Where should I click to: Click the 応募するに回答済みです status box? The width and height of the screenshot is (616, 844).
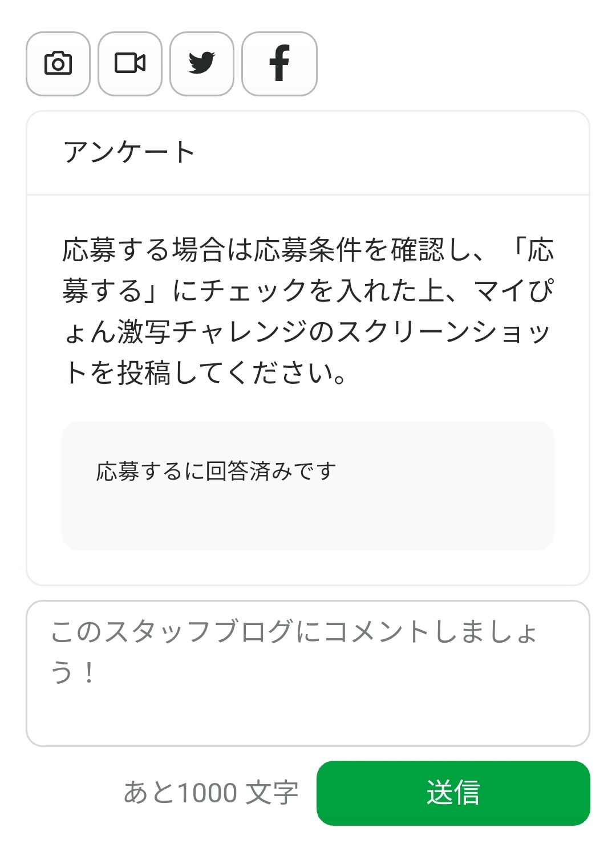[308, 485]
